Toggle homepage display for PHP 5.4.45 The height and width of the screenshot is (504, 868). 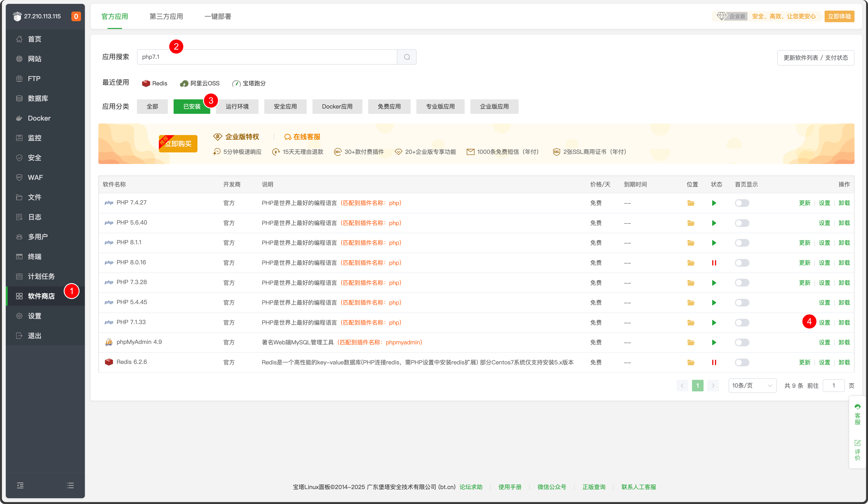(x=742, y=303)
